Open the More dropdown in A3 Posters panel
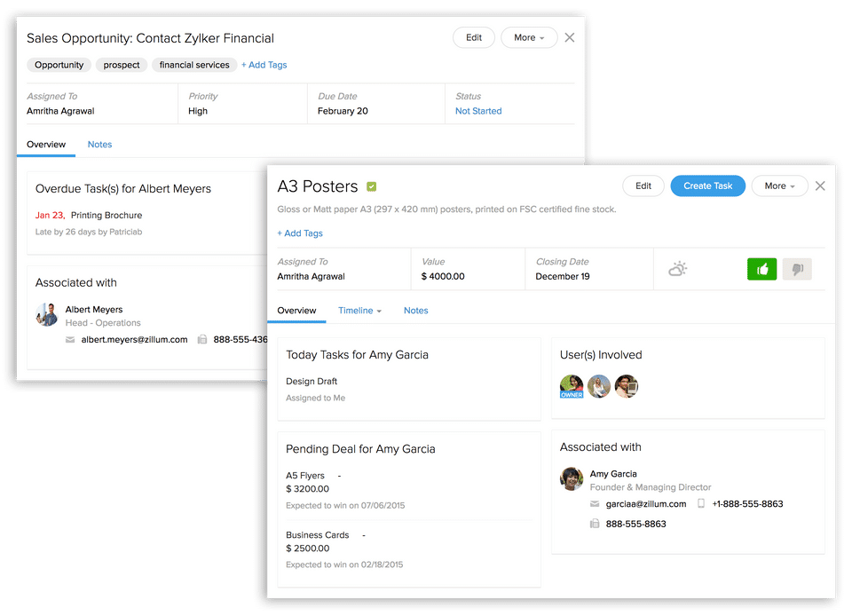 coord(779,186)
